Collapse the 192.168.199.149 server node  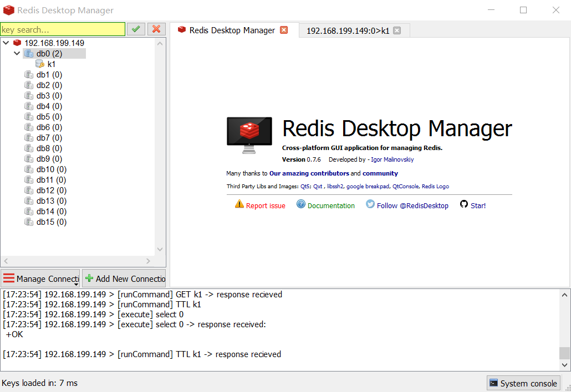coord(6,43)
